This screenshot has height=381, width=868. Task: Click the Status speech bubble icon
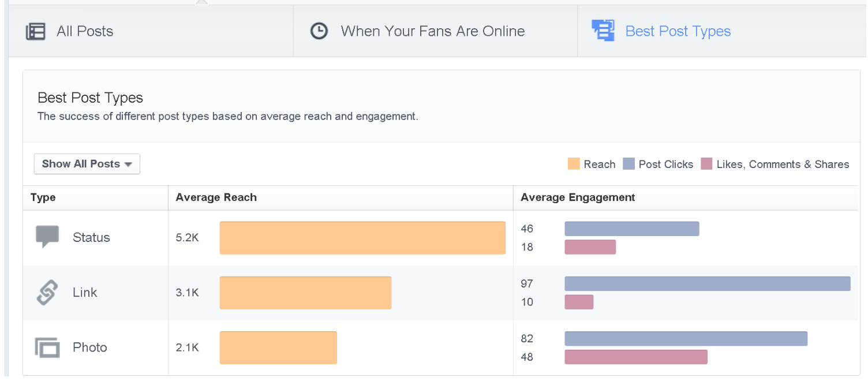click(x=47, y=234)
